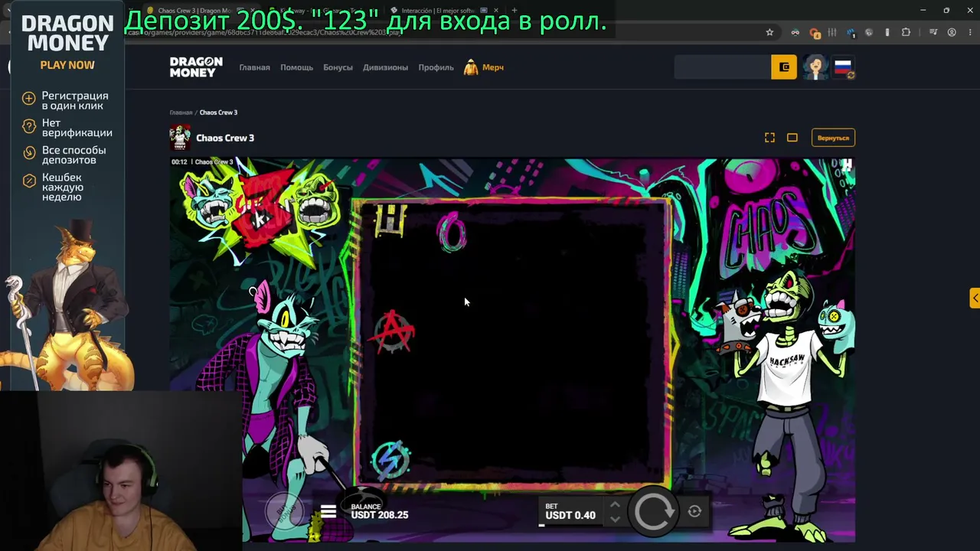Open the Профиль menu item

436,67
